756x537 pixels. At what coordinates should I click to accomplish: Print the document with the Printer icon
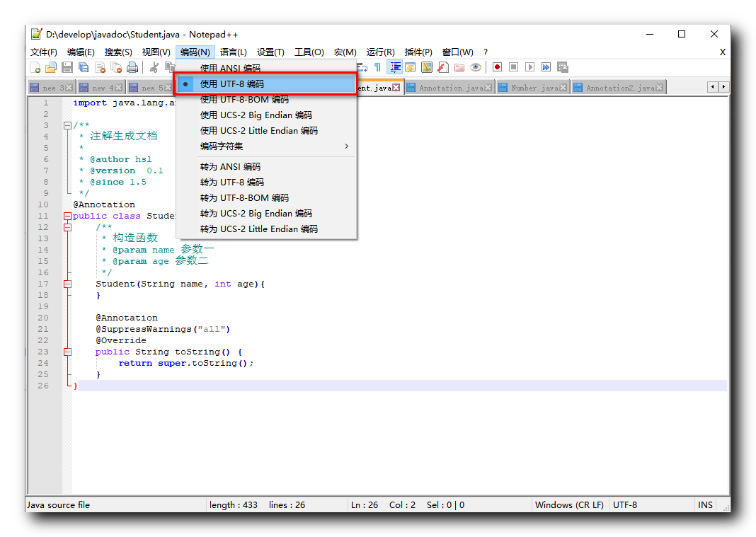[x=132, y=67]
